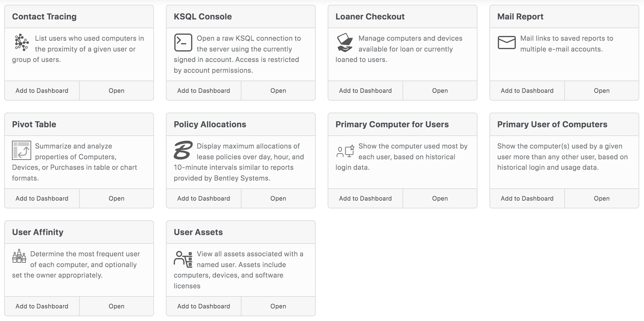Add KSQL Console to Dashboard
The height and width of the screenshot is (321, 644).
pyautogui.click(x=204, y=91)
